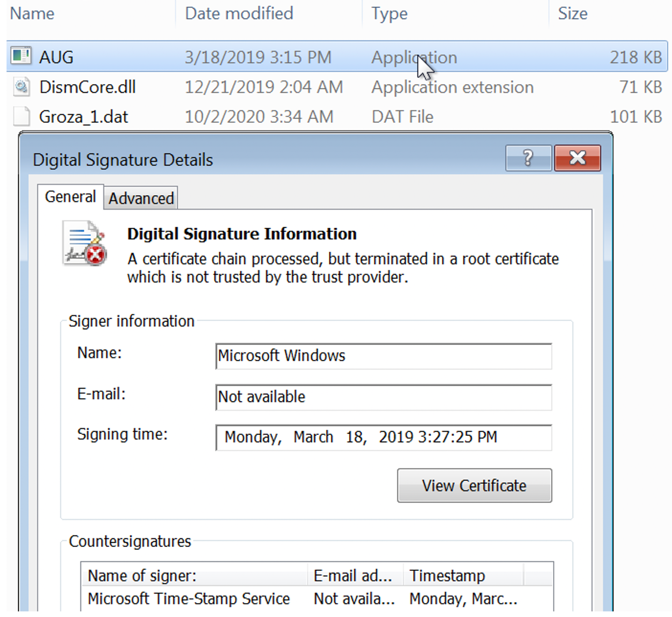Sort files by Name column header
The height and width of the screenshot is (617, 672).
click(32, 14)
